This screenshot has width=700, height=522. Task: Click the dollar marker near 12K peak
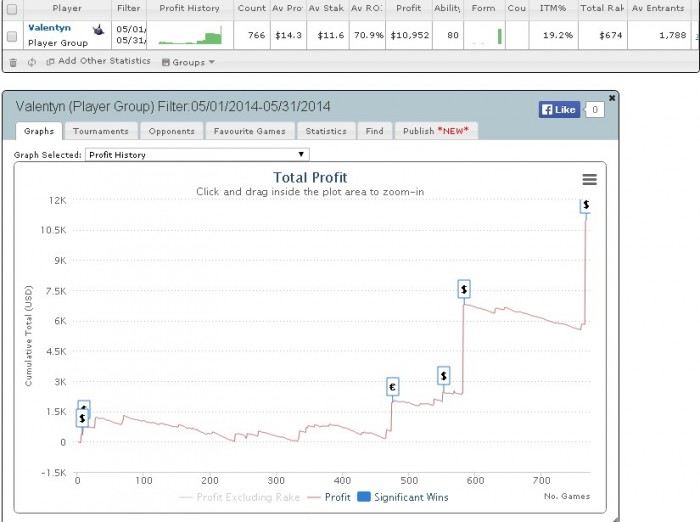coord(586,205)
